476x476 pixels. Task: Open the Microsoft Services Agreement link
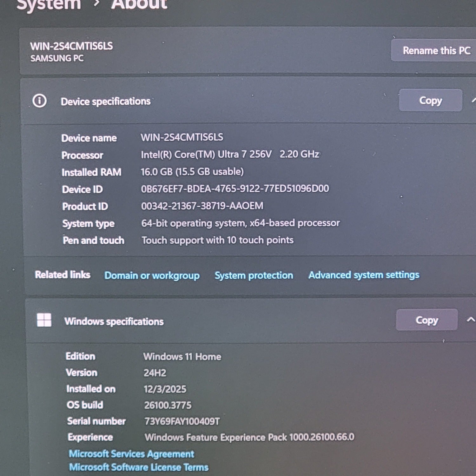[x=131, y=454]
